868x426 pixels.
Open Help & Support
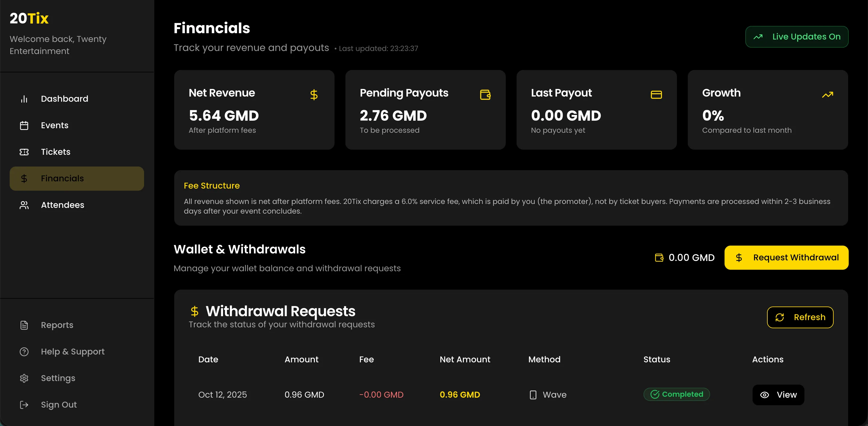[77, 352]
